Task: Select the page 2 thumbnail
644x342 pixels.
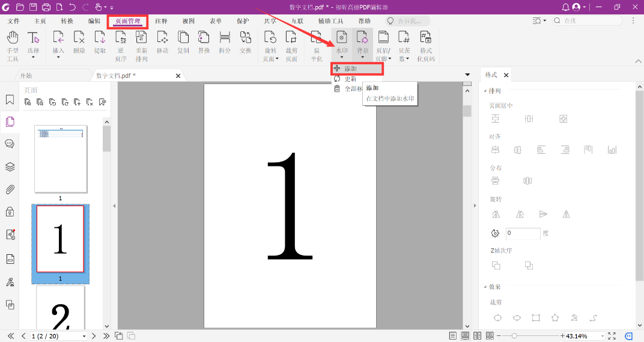Action: [x=60, y=308]
